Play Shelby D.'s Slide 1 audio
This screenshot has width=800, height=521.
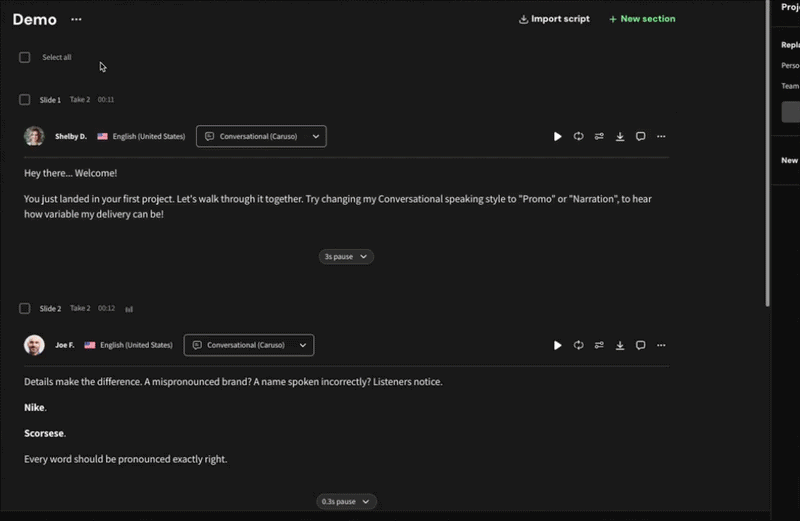pyautogui.click(x=558, y=137)
